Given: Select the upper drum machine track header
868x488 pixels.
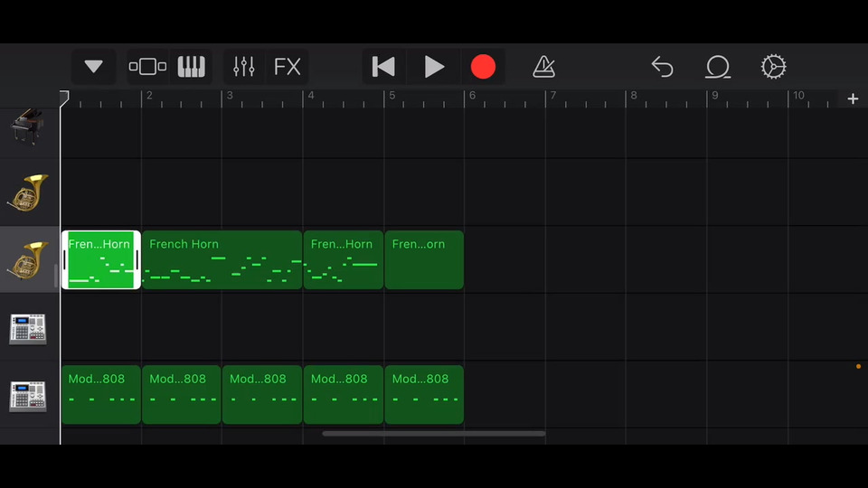Looking at the screenshot, I should coord(29,327).
